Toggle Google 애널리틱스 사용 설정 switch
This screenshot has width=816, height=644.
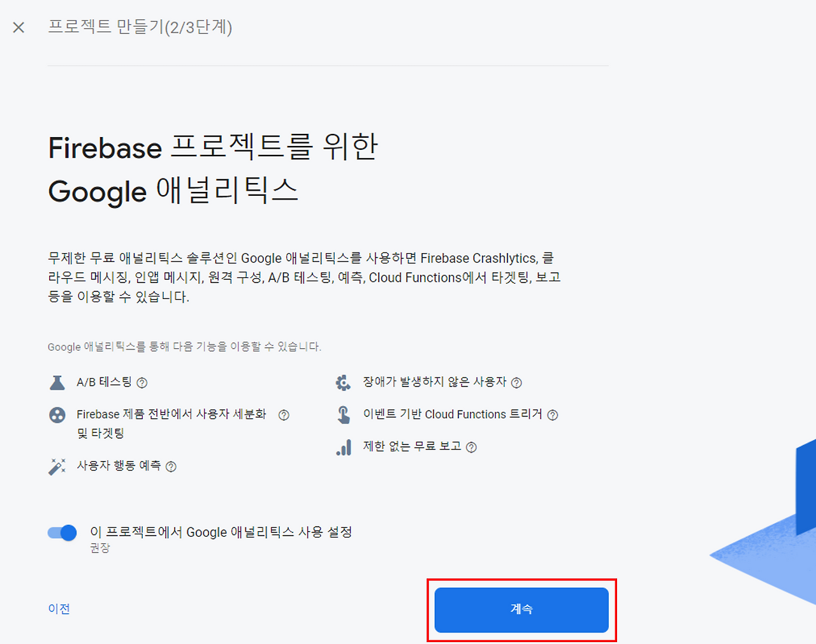[x=62, y=532]
